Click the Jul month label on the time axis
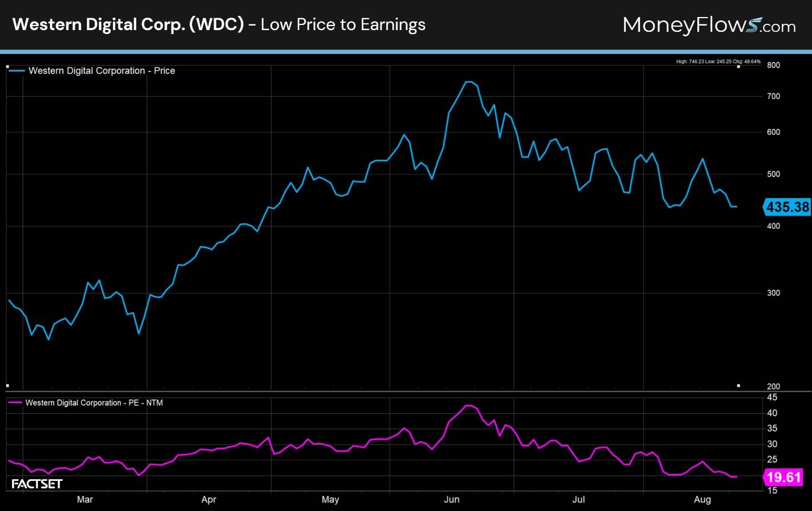 pos(579,500)
